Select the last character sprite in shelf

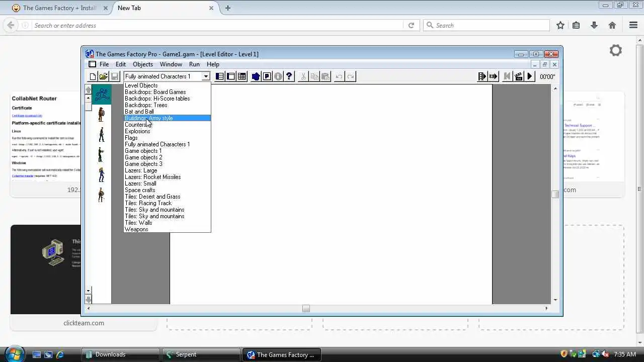pos(102,195)
